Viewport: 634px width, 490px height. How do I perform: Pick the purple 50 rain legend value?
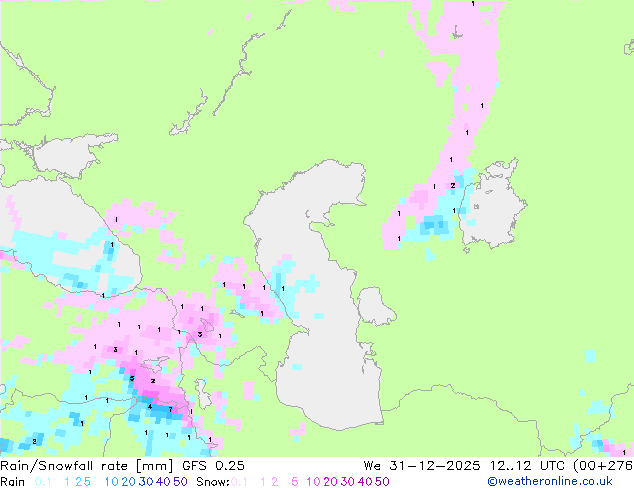(180, 482)
